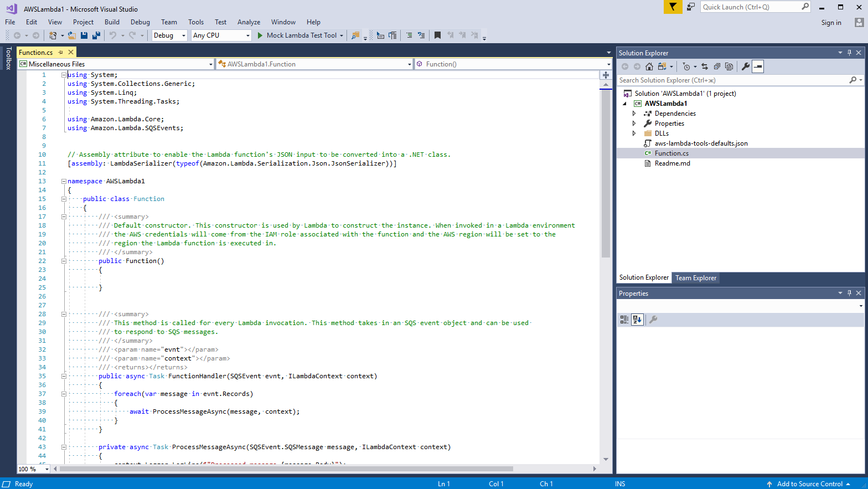Close the Function.cs editor tab
This screenshot has height=489, width=868.
click(x=71, y=53)
